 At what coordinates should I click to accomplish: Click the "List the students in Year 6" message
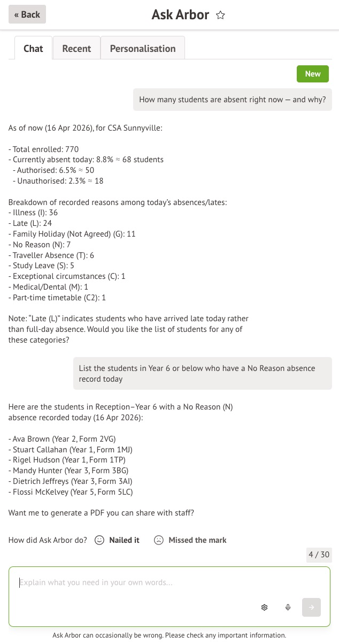pos(202,373)
